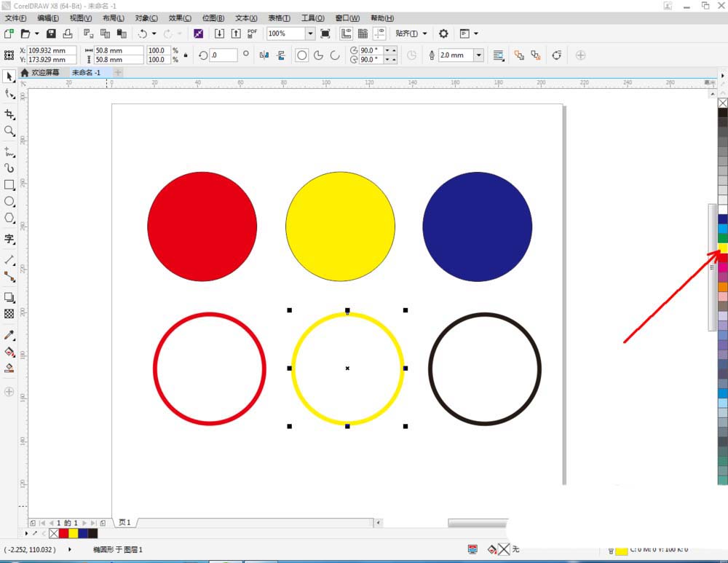Open the 效果(C) menu
Viewport: 728px width, 563px height.
click(x=180, y=18)
